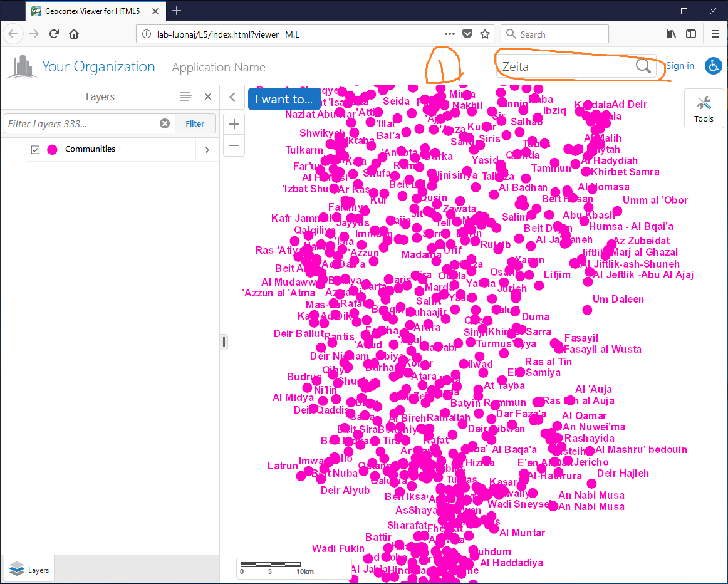The height and width of the screenshot is (584, 728).
Task: Maximize the browser window
Action: [684, 11]
